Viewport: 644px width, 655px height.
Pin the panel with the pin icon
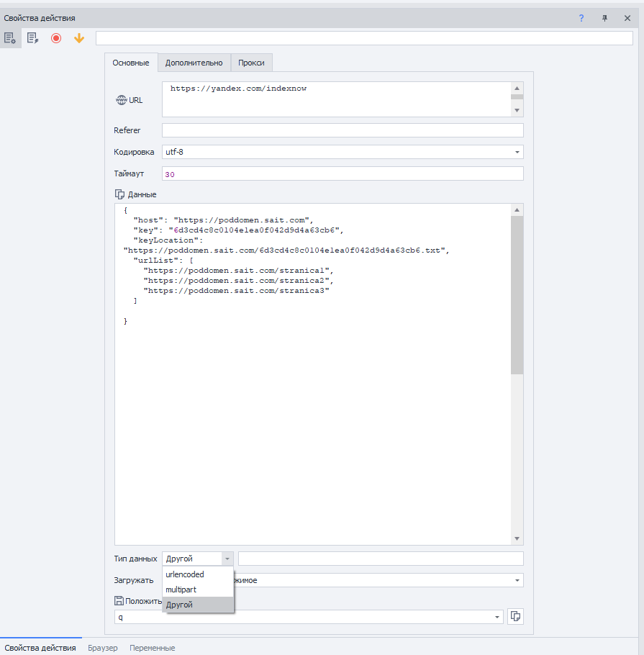click(x=604, y=18)
